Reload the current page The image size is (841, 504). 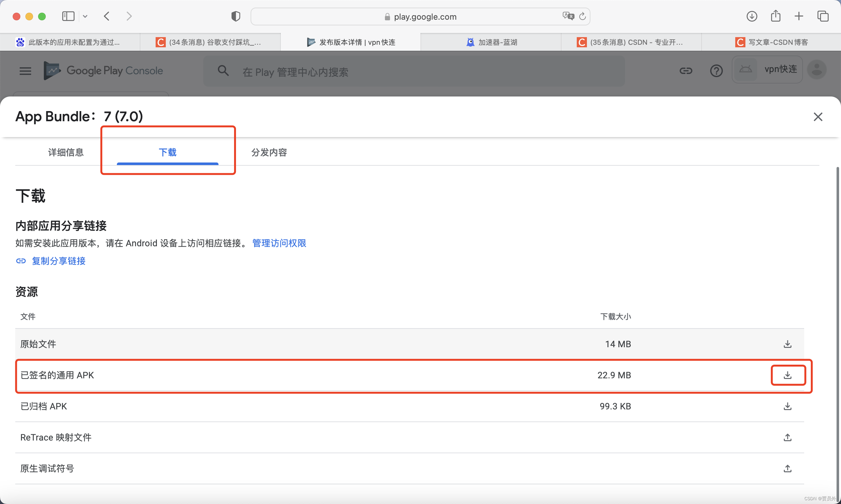click(582, 16)
